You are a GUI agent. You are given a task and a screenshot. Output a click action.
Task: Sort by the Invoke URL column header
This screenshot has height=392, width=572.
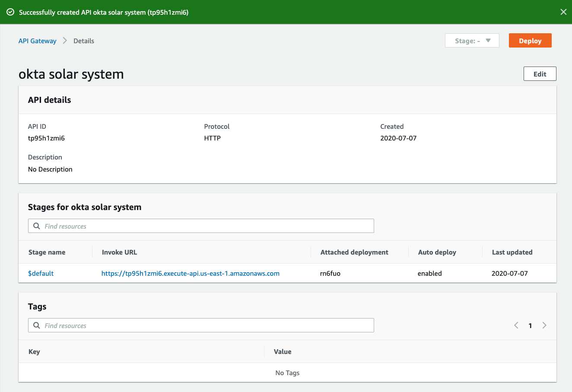coord(120,252)
